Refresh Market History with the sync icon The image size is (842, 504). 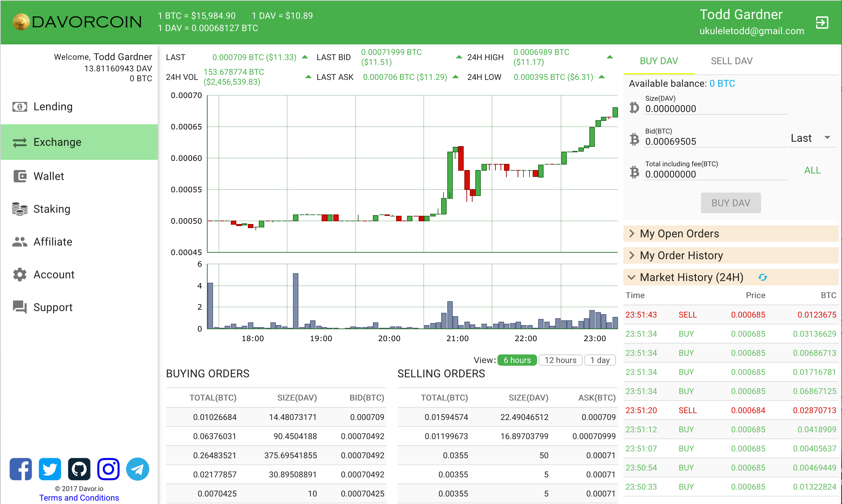(x=763, y=277)
